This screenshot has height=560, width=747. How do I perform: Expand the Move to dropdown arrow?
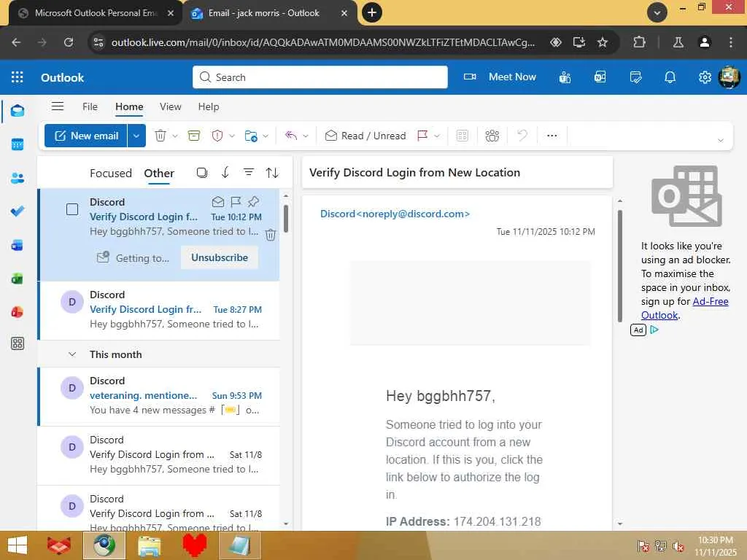pos(266,136)
